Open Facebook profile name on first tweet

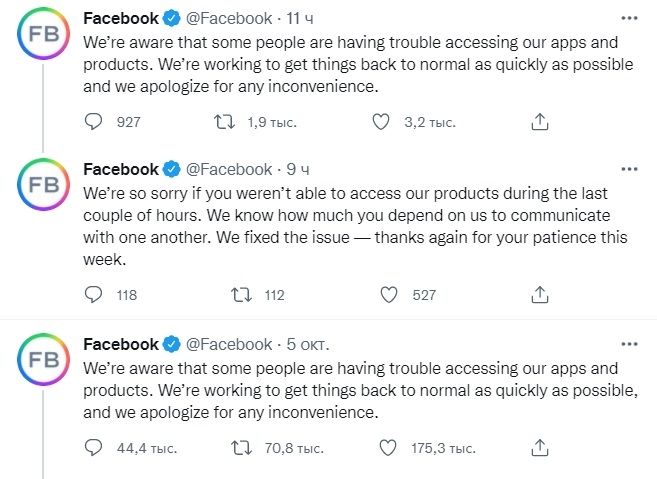click(121, 18)
